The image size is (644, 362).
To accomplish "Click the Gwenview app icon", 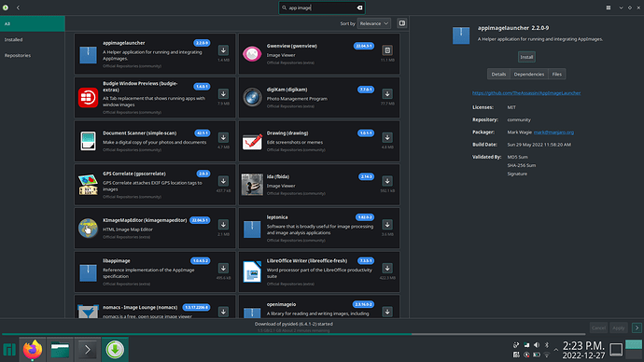I will point(252,54).
